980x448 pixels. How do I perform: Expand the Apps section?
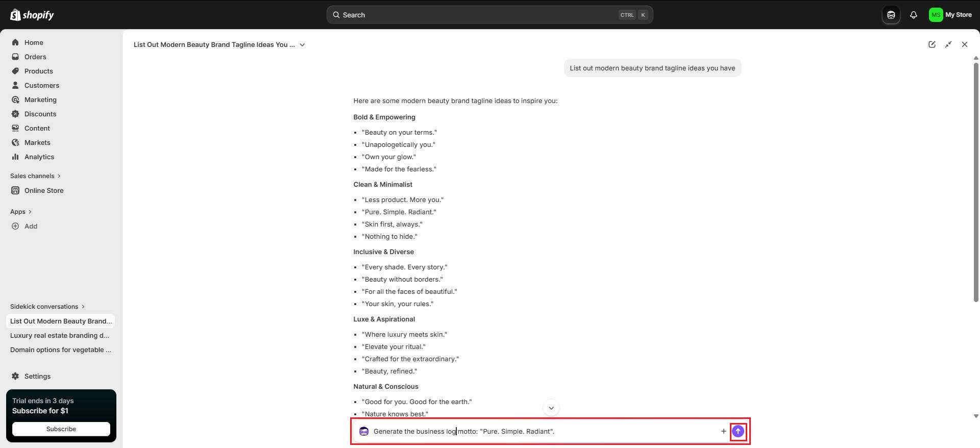click(x=21, y=212)
